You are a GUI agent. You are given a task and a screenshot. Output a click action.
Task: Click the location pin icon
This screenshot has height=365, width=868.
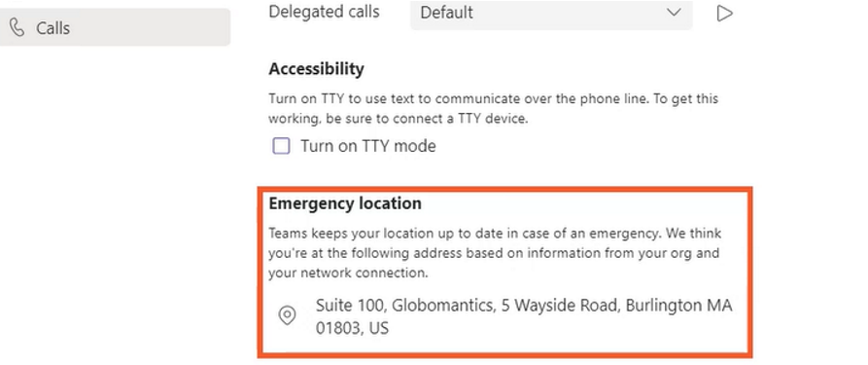pyautogui.click(x=287, y=315)
